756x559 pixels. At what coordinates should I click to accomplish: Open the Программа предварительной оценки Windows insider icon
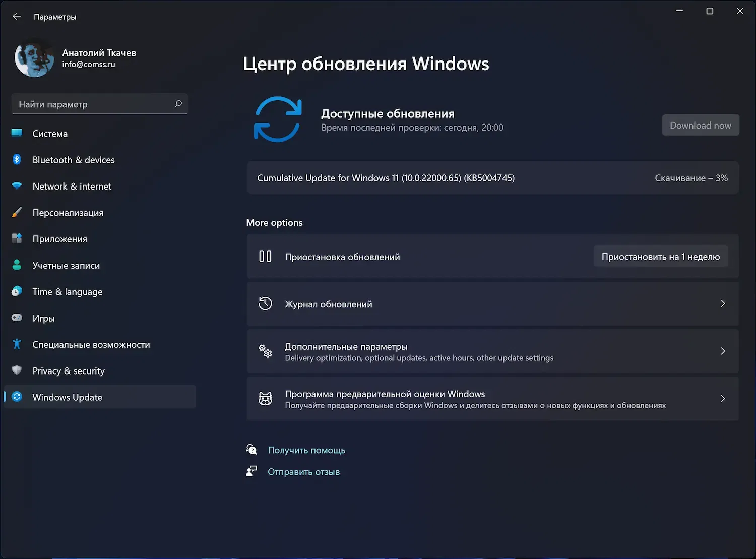point(265,399)
